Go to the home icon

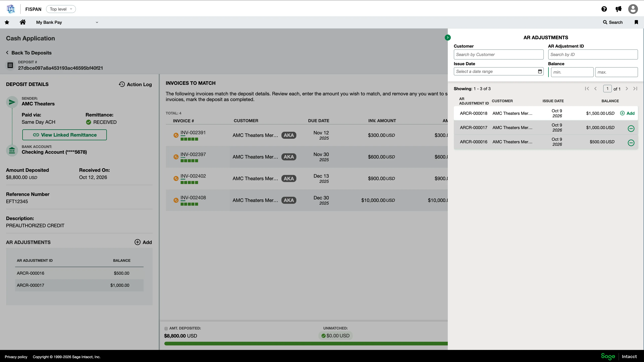point(23,22)
